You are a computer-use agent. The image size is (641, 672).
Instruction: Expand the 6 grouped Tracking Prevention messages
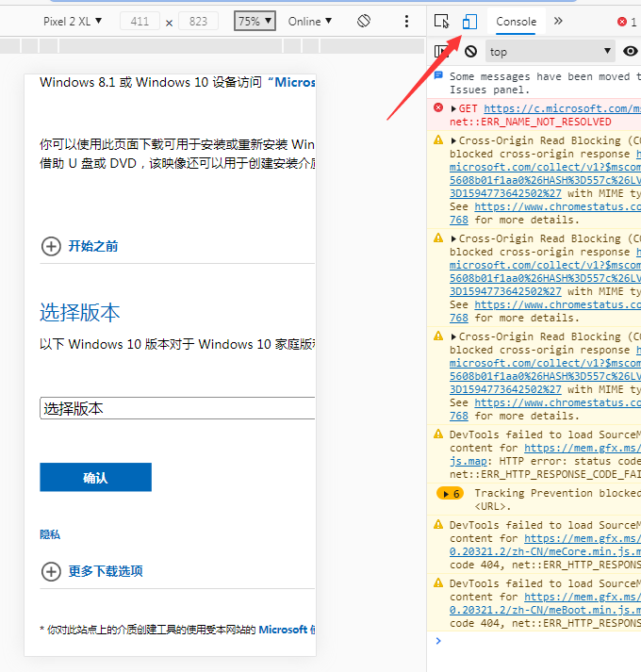click(x=450, y=493)
